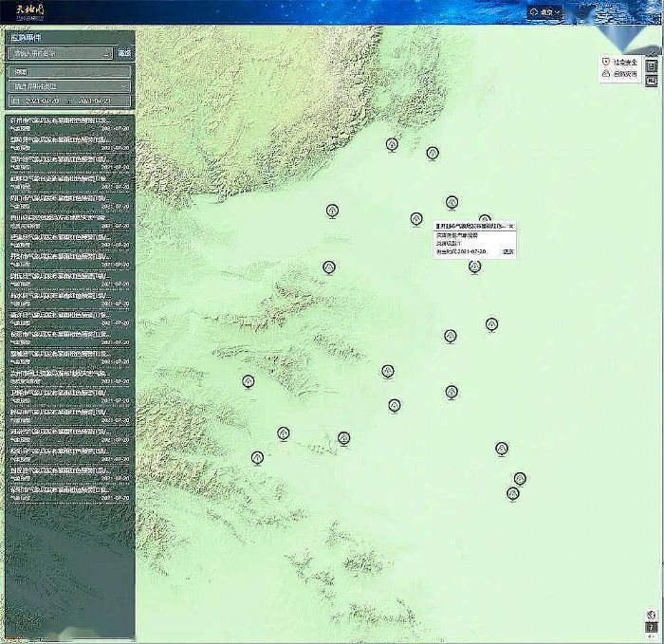Image resolution: width=664 pixels, height=644 pixels.
Task: Toggle the 社会安全 layer option
Action: [620, 62]
